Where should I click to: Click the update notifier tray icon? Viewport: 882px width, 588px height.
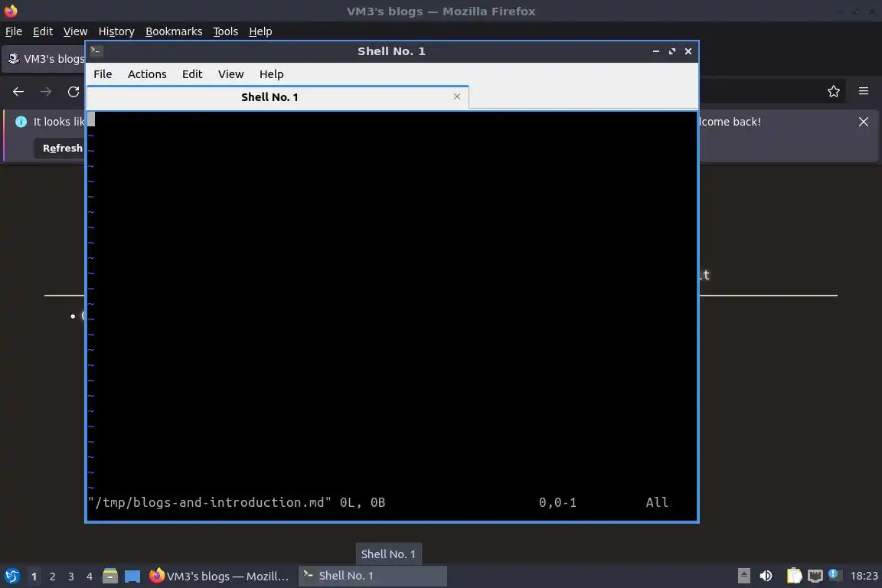[835, 574]
